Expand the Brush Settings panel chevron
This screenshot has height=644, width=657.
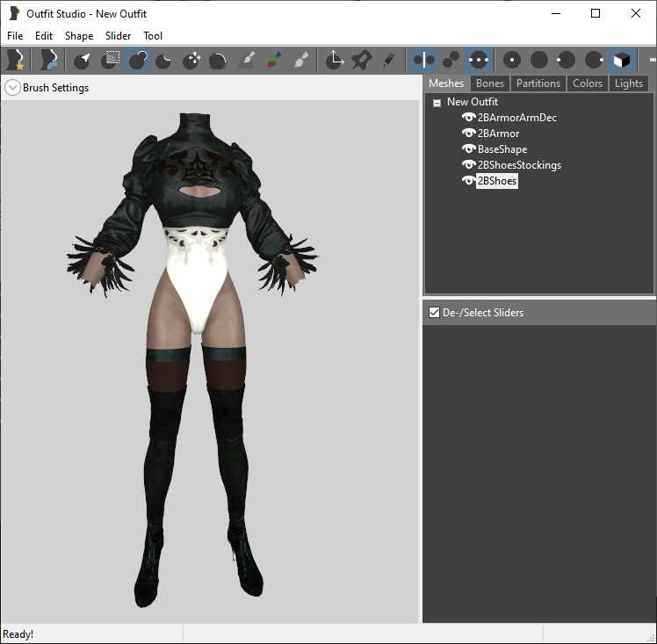(x=12, y=88)
